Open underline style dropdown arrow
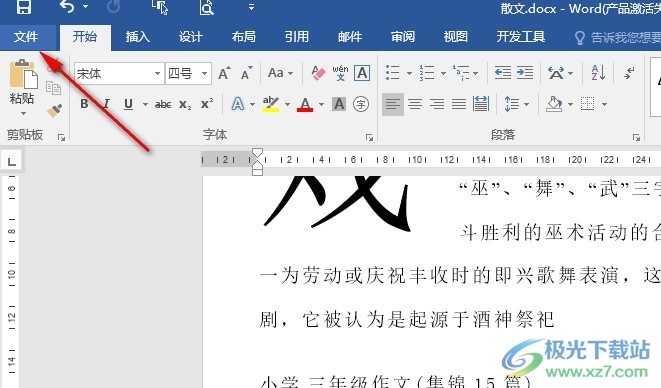This screenshot has width=661, height=388. tap(145, 104)
